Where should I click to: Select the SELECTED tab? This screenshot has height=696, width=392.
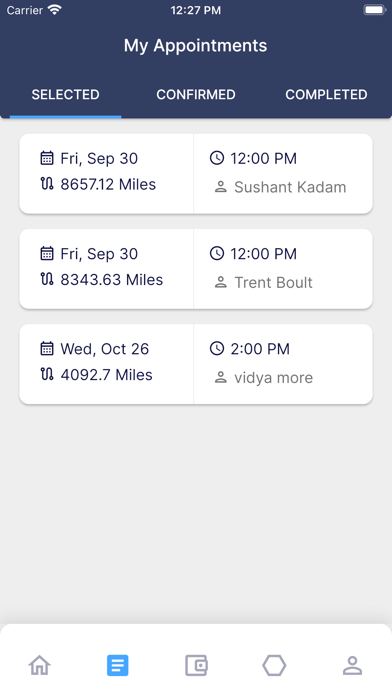[65, 95]
